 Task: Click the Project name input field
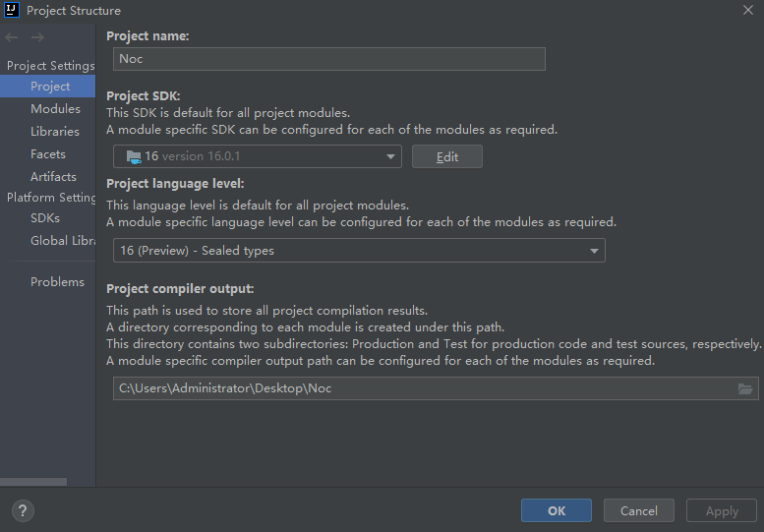point(328,59)
